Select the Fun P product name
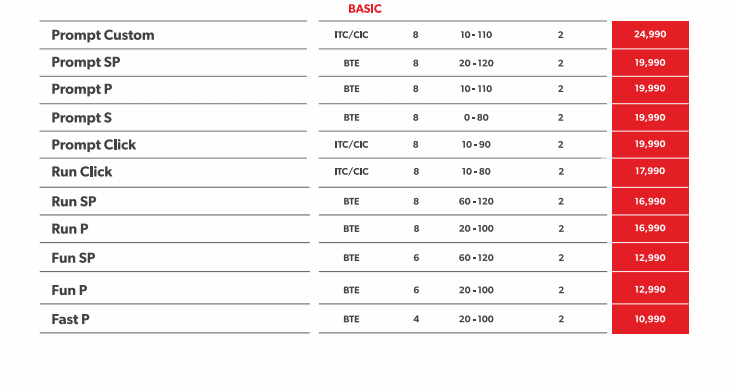This screenshot has width=730, height=392. (x=69, y=290)
